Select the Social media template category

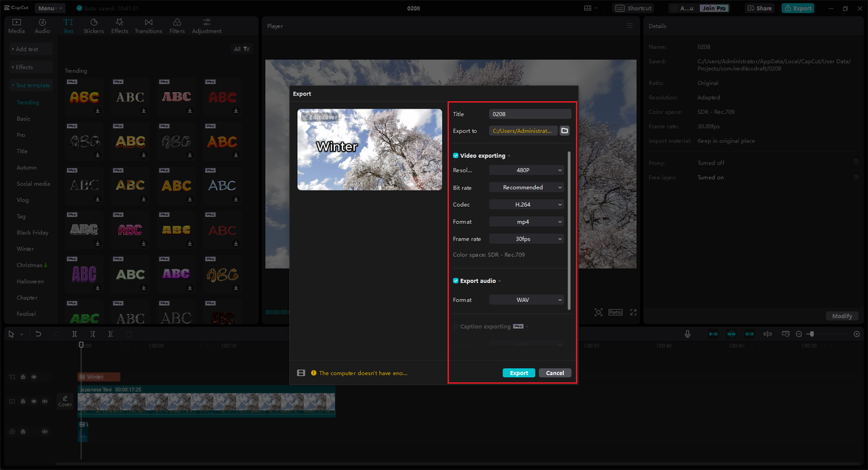click(x=33, y=184)
